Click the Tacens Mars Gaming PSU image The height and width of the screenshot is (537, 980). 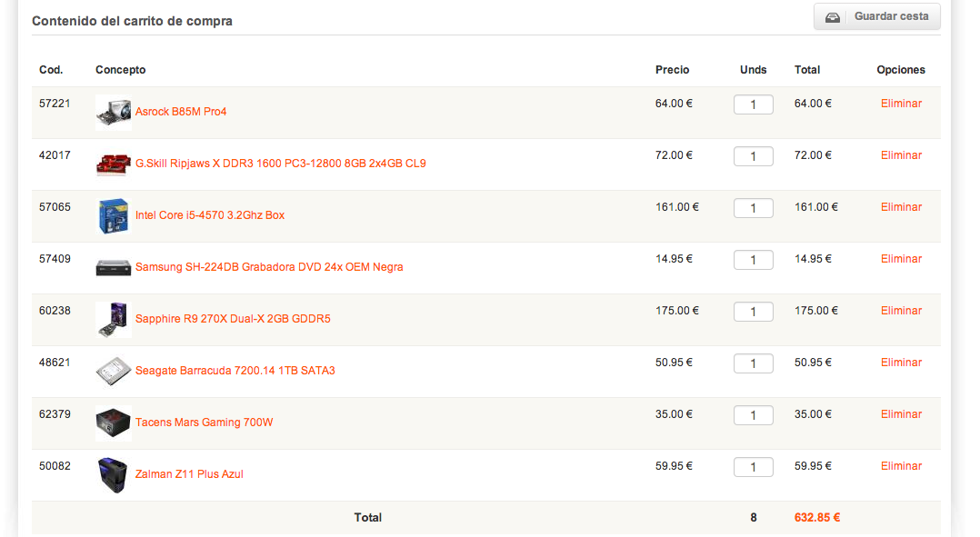click(113, 423)
